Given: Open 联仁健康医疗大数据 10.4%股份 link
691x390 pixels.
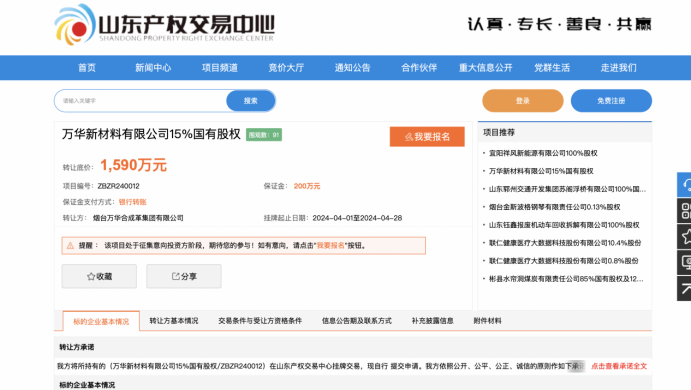Looking at the screenshot, I should 565,243.
